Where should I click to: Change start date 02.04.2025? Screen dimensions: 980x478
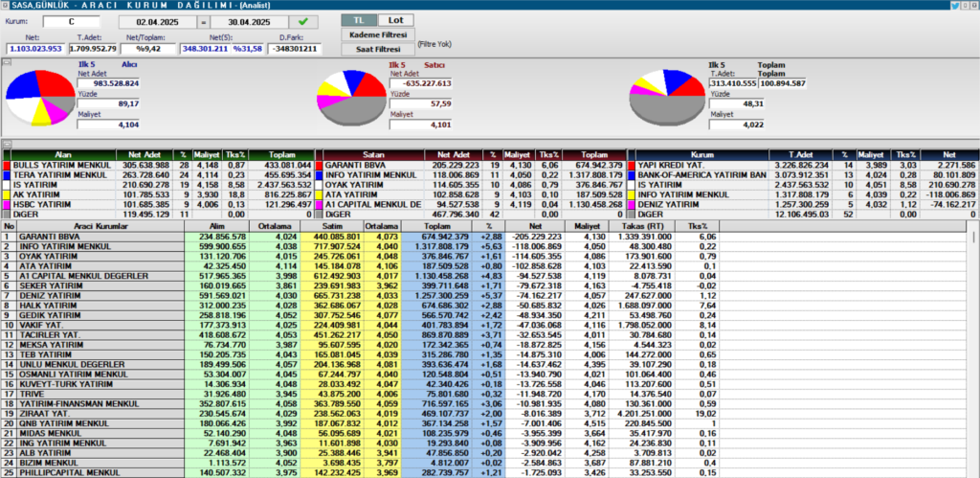click(158, 22)
